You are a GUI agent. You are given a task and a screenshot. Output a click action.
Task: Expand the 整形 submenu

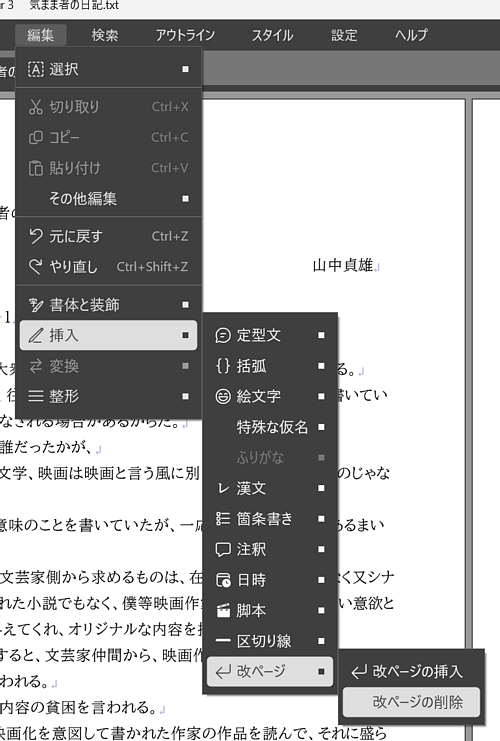[x=186, y=396]
